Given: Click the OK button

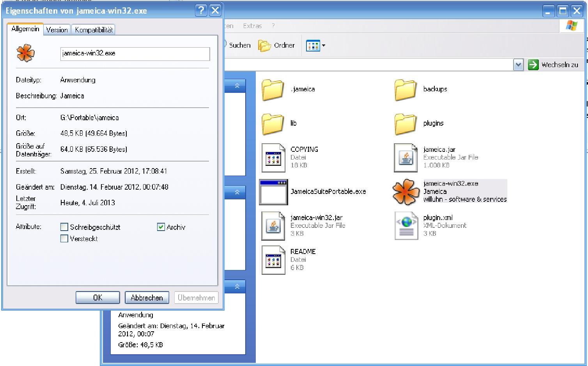Looking at the screenshot, I should 98,298.
